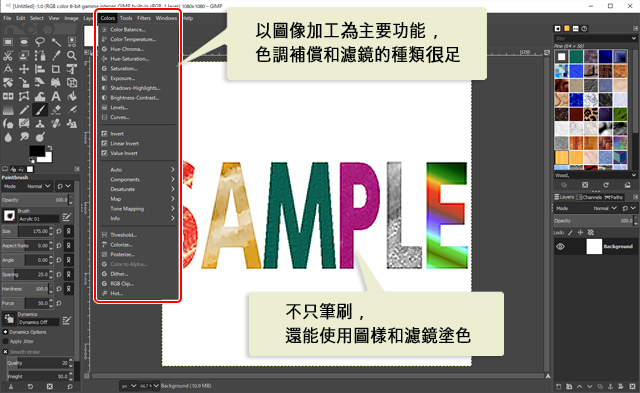Screen dimensions: 640x393
Task: Open Desaturate submenu
Action: 138,189
